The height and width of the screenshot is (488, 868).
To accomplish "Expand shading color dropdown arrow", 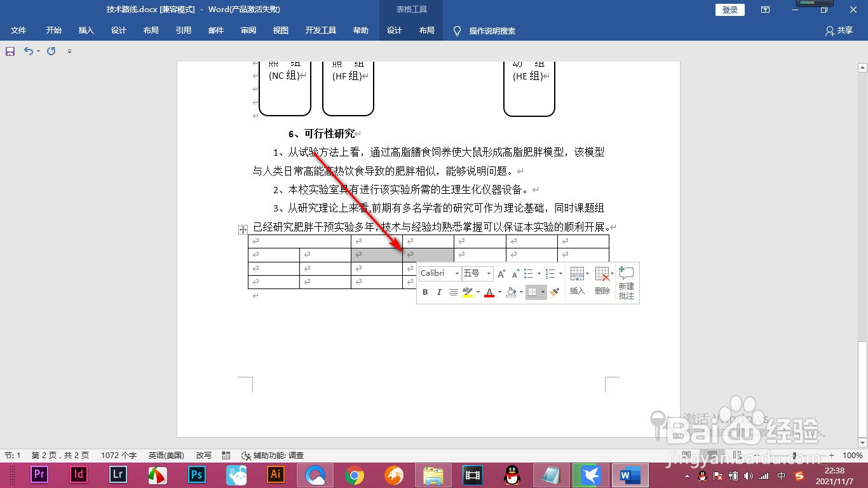I will (521, 292).
